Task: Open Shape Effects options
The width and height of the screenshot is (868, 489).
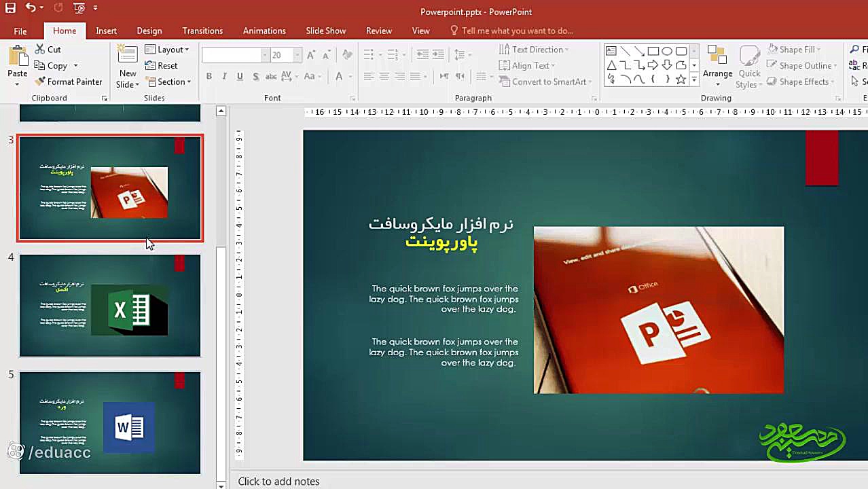Action: coord(800,81)
